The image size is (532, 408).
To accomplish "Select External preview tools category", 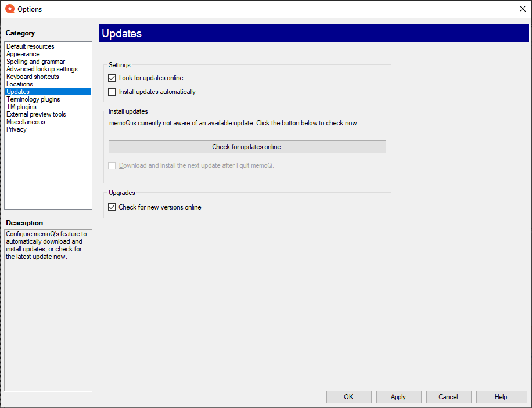I will pos(36,114).
